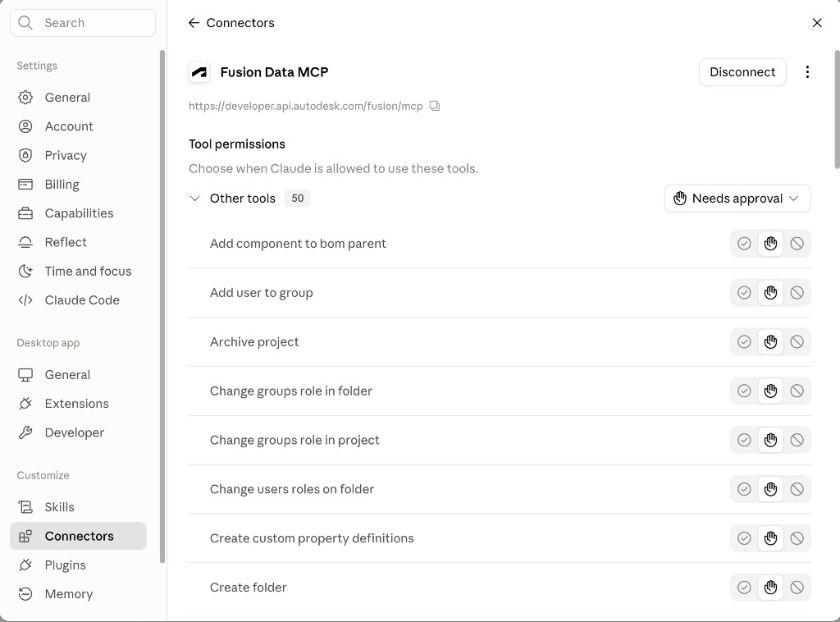Block the Create folder tool
Image resolution: width=840 pixels, height=622 pixels.
coord(797,588)
